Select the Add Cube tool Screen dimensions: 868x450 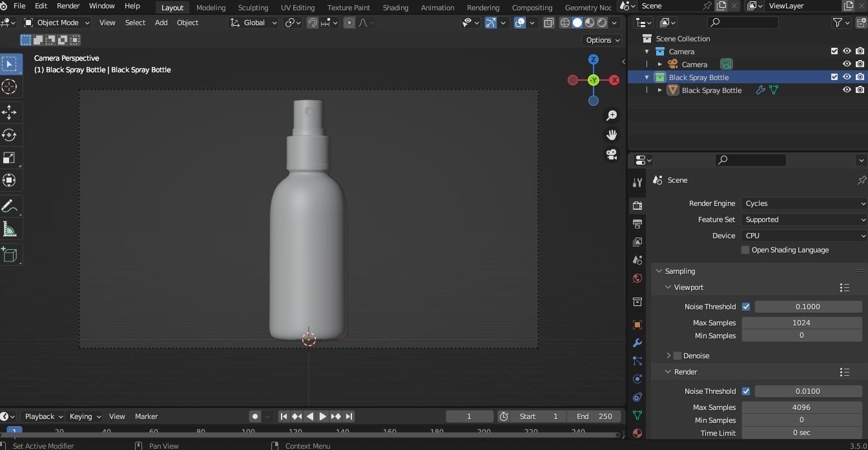pos(10,255)
